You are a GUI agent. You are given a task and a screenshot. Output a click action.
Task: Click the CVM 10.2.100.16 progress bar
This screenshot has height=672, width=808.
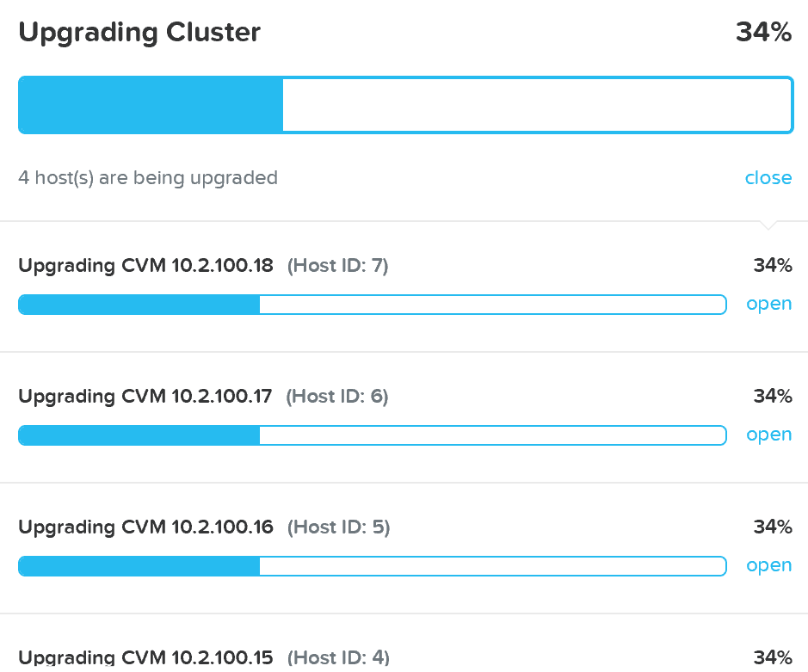coord(372,566)
